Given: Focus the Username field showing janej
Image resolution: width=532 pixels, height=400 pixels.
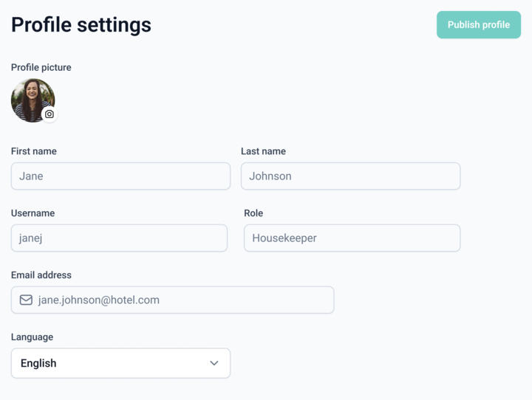Looking at the screenshot, I should [119, 238].
